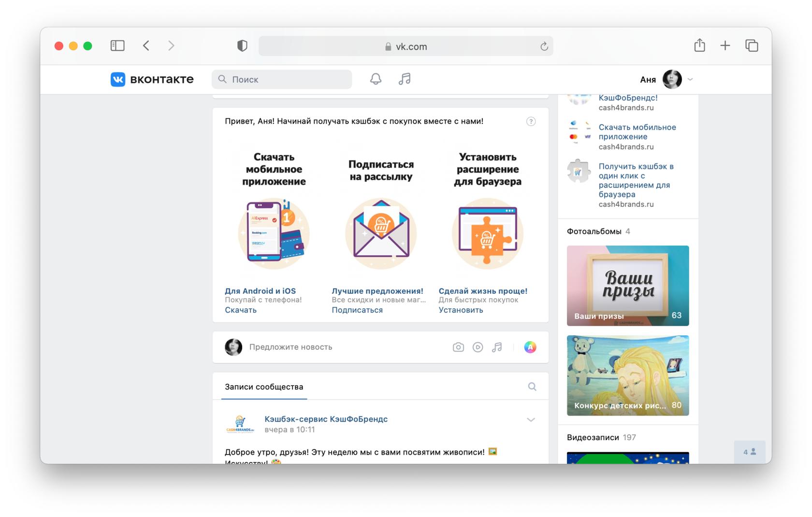The width and height of the screenshot is (812, 517).
Task: Search community posts with magnifier icon
Action: point(532,387)
